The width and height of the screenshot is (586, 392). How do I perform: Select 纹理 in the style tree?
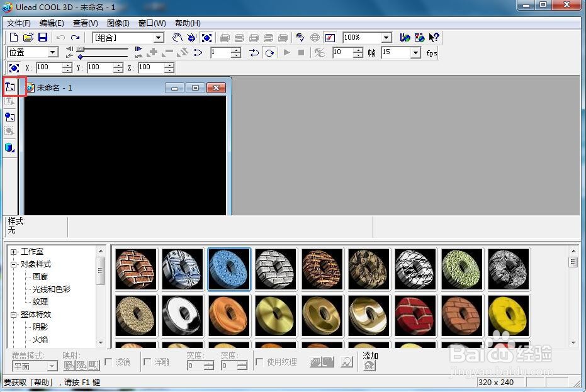40,301
